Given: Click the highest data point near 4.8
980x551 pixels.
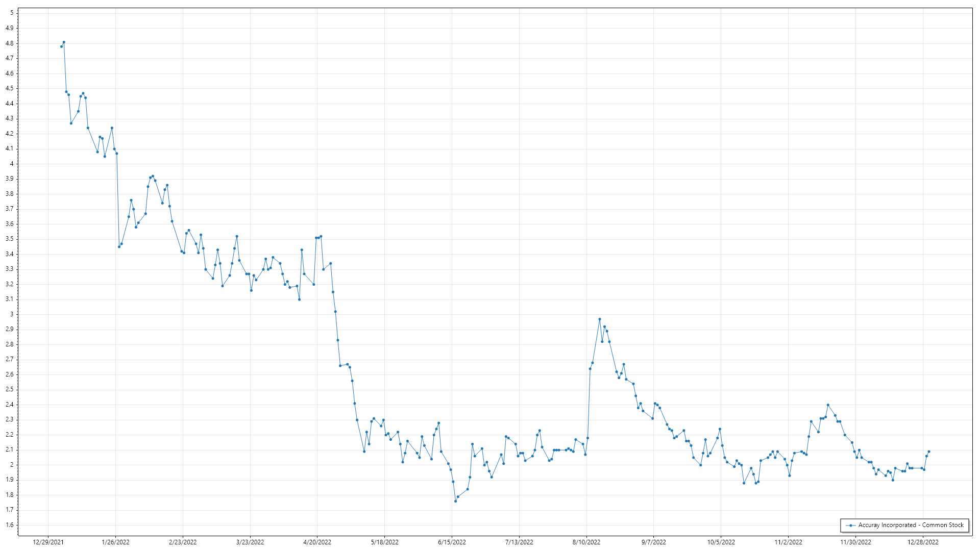Looking at the screenshot, I should pos(64,42).
